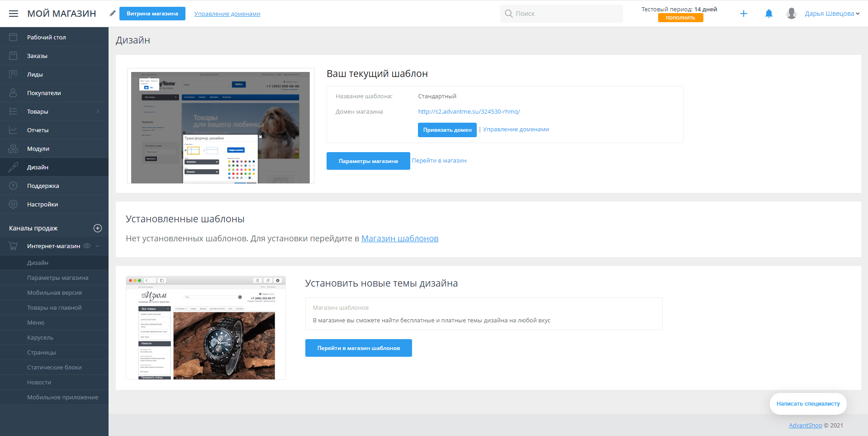Expand the Товары submenu arrow

pos(98,111)
